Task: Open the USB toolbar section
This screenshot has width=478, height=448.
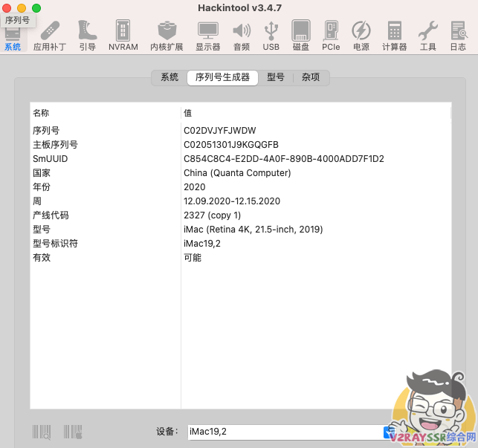Action: [x=271, y=35]
